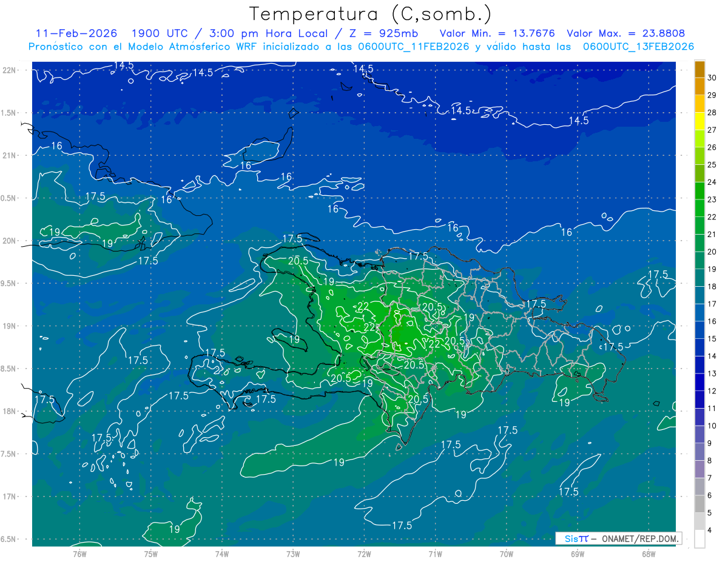
Task: Click the '71W' longitude axis label
Action: (x=435, y=554)
